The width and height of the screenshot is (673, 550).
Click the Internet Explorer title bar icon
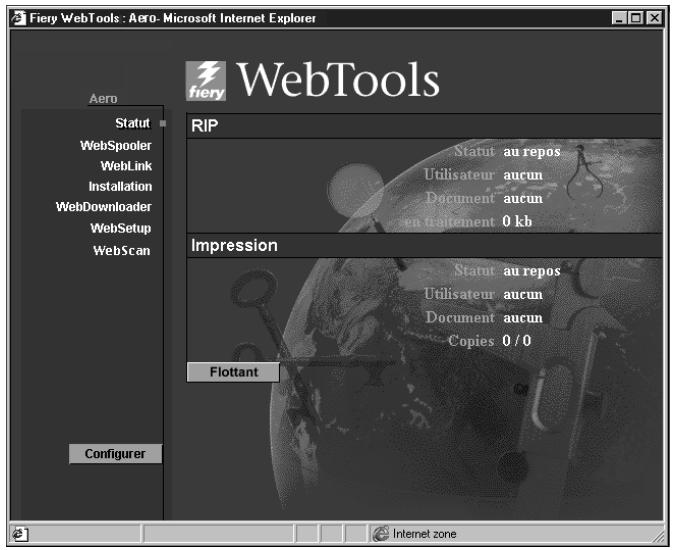[x=18, y=18]
